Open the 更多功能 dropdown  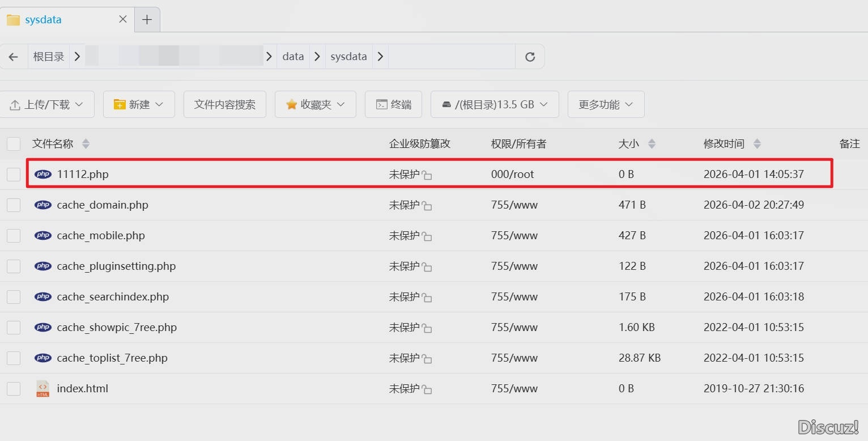(x=605, y=104)
